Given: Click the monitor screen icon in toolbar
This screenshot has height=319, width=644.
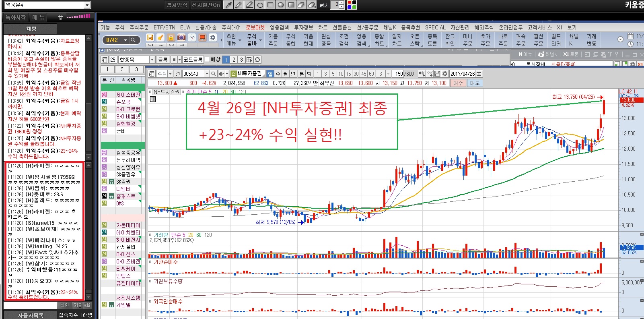Looking at the screenshot, I should click(202, 38).
